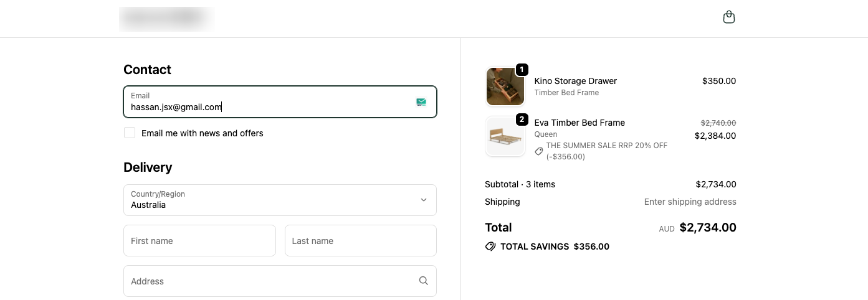This screenshot has height=300, width=868.
Task: Click the Timber Bed Frame variant text
Action: (566, 93)
